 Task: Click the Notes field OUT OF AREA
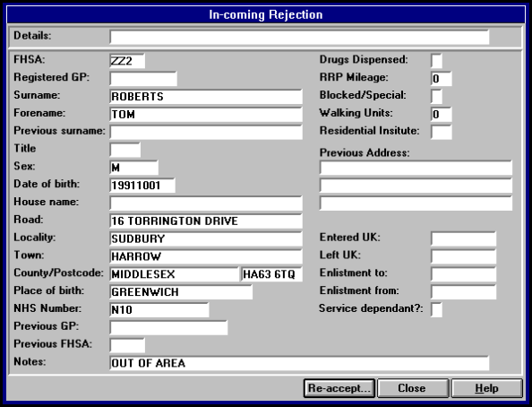pos(299,363)
